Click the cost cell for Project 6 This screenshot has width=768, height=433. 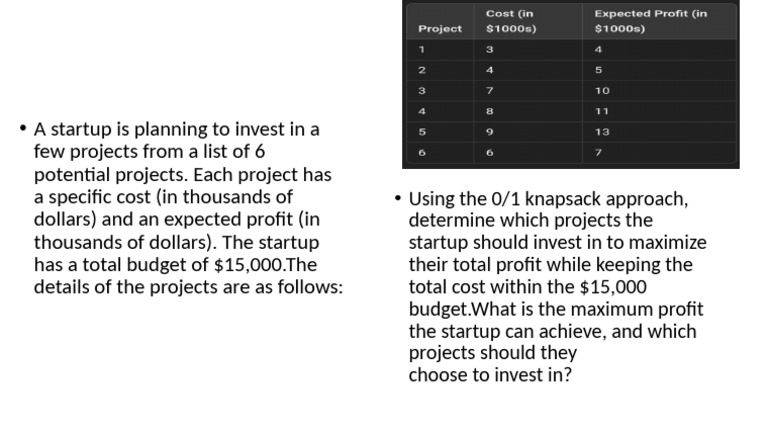490,152
